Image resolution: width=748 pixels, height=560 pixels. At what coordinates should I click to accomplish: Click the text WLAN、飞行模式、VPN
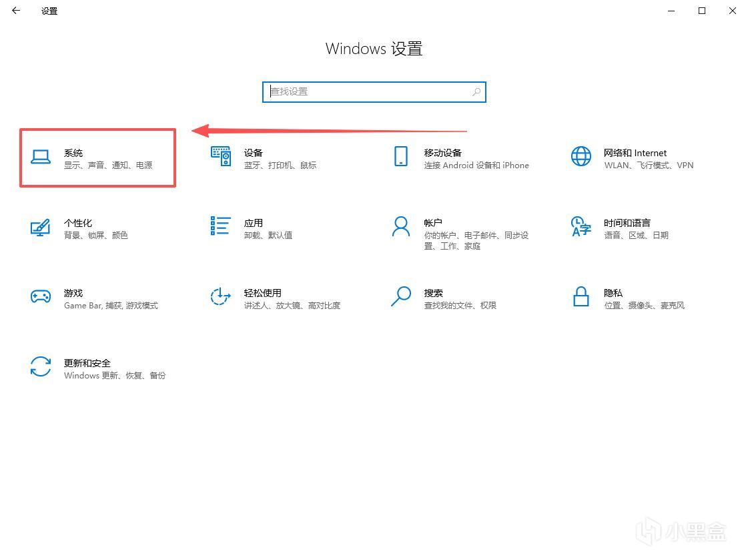[649, 165]
